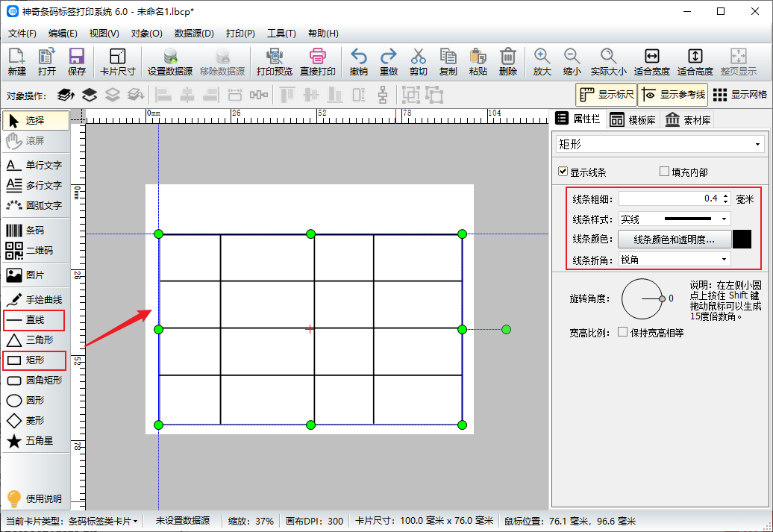
Task: Click the 线条颜色和透明度 button
Action: 674,240
